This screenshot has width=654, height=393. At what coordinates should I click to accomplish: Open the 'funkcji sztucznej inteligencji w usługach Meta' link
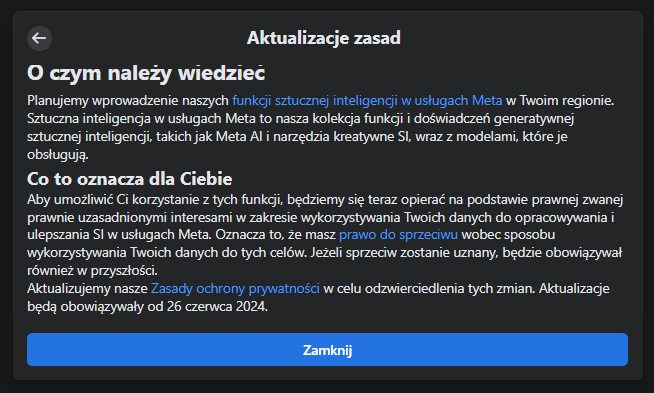click(367, 101)
